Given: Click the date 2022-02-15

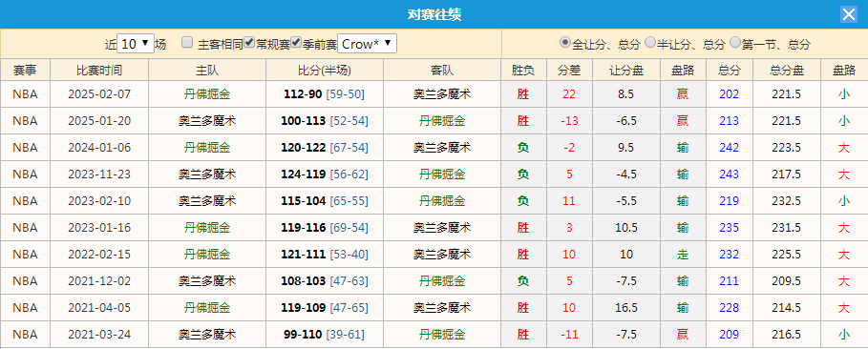Looking at the screenshot, I should [x=99, y=255].
